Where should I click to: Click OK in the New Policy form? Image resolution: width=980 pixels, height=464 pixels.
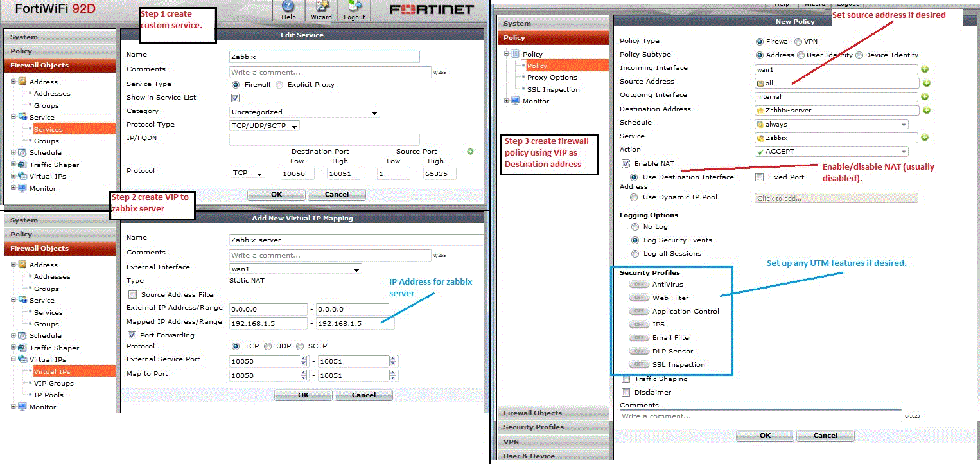765,435
